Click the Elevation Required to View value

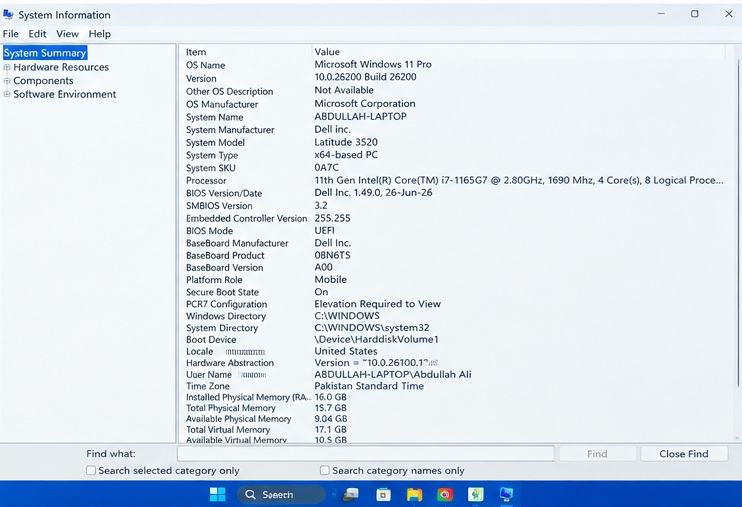click(x=378, y=304)
